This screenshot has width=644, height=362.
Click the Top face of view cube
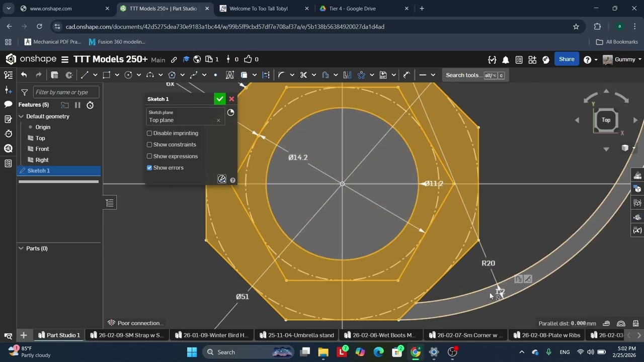tap(606, 120)
